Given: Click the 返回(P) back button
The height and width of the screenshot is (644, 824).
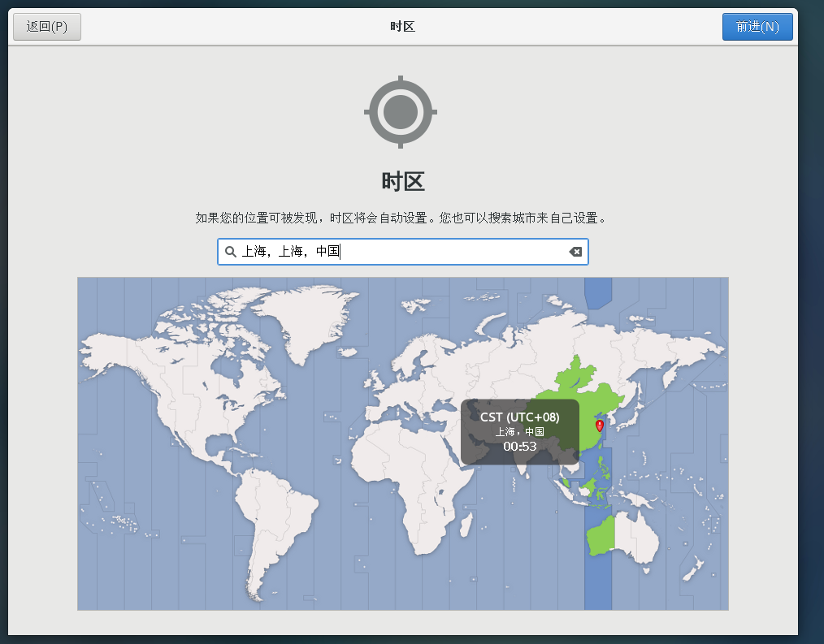Looking at the screenshot, I should tap(47, 27).
